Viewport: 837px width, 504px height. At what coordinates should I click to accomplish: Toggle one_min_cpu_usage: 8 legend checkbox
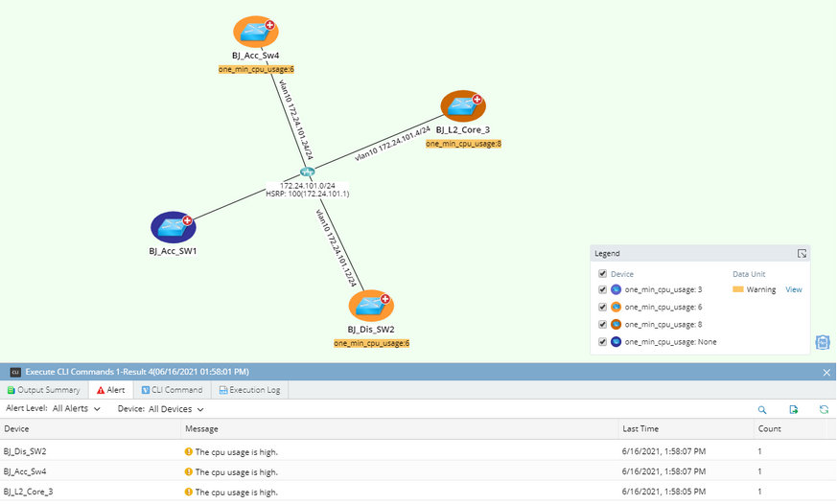coord(603,324)
